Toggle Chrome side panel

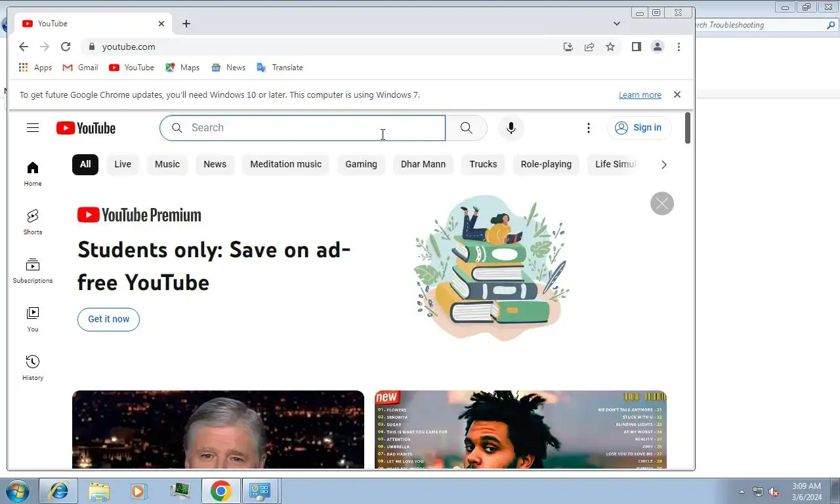636,47
